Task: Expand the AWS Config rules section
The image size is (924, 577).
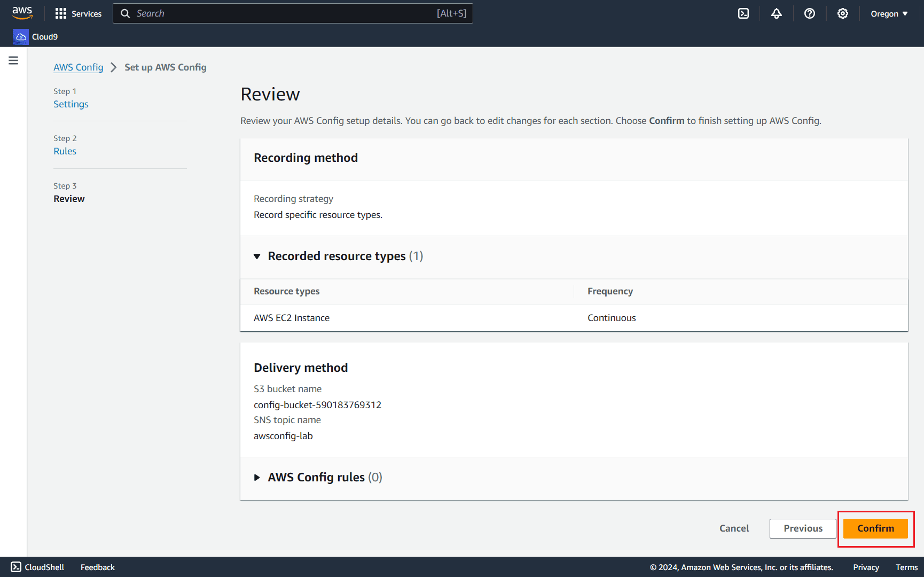Action: (x=257, y=478)
